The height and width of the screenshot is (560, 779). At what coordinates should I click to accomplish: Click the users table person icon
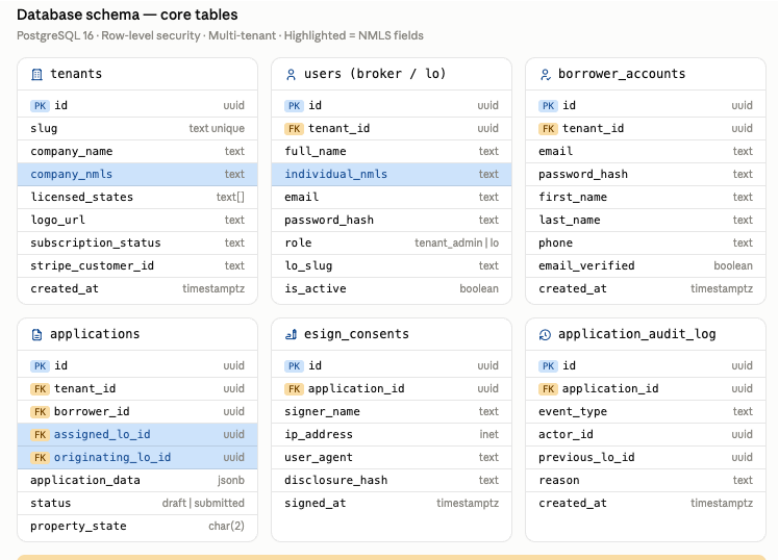[x=291, y=75]
